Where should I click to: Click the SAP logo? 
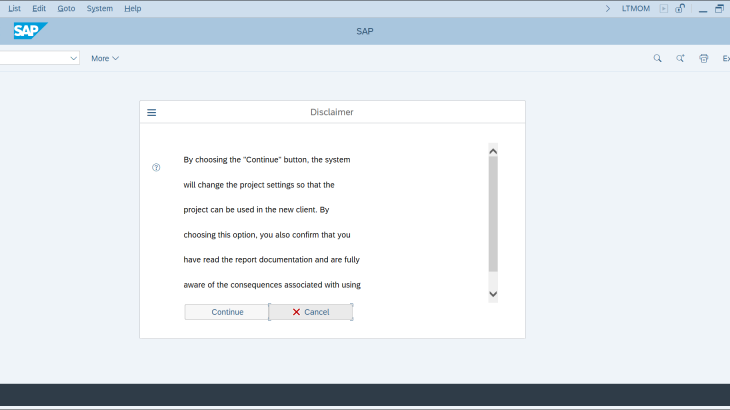pyautogui.click(x=29, y=31)
